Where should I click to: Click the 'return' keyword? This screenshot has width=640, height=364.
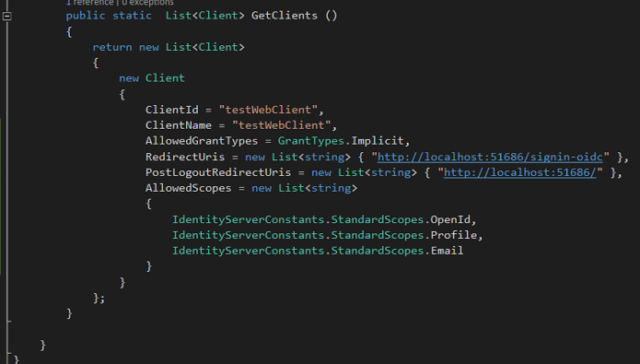pyautogui.click(x=112, y=47)
